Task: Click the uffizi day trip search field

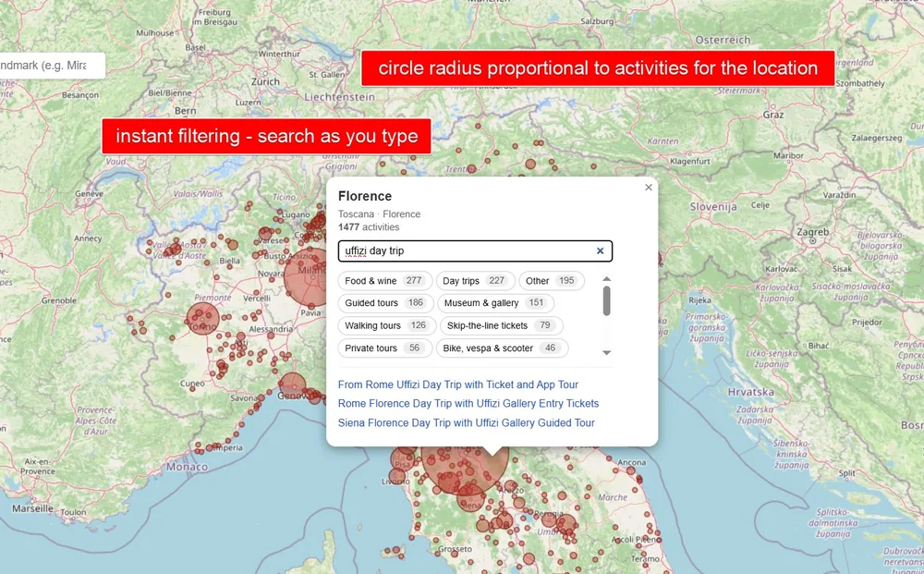Action: pyautogui.click(x=475, y=251)
